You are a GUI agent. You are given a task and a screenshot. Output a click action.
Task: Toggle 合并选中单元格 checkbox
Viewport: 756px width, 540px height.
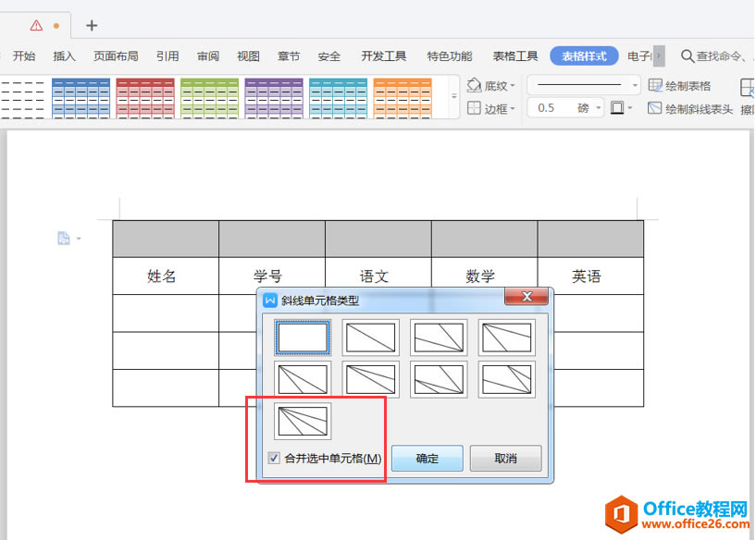point(274,458)
